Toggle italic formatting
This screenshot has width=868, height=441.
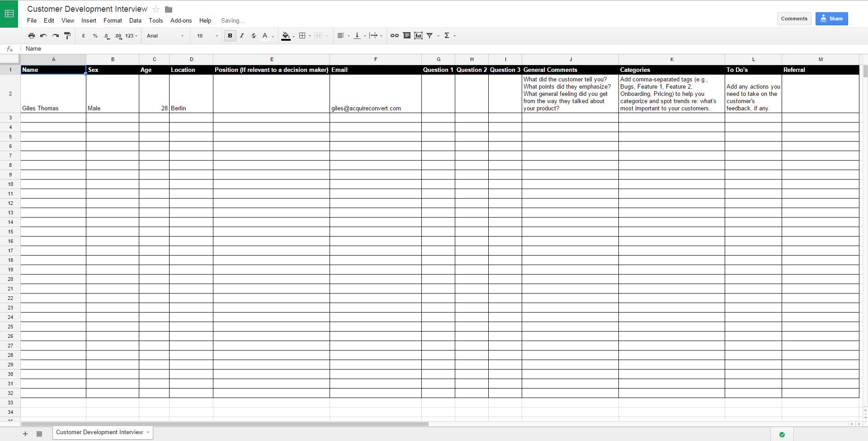click(x=242, y=36)
